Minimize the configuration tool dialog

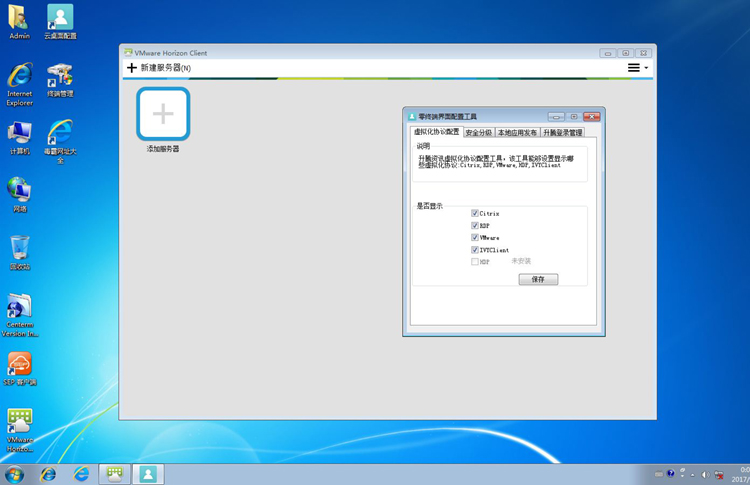(556, 117)
